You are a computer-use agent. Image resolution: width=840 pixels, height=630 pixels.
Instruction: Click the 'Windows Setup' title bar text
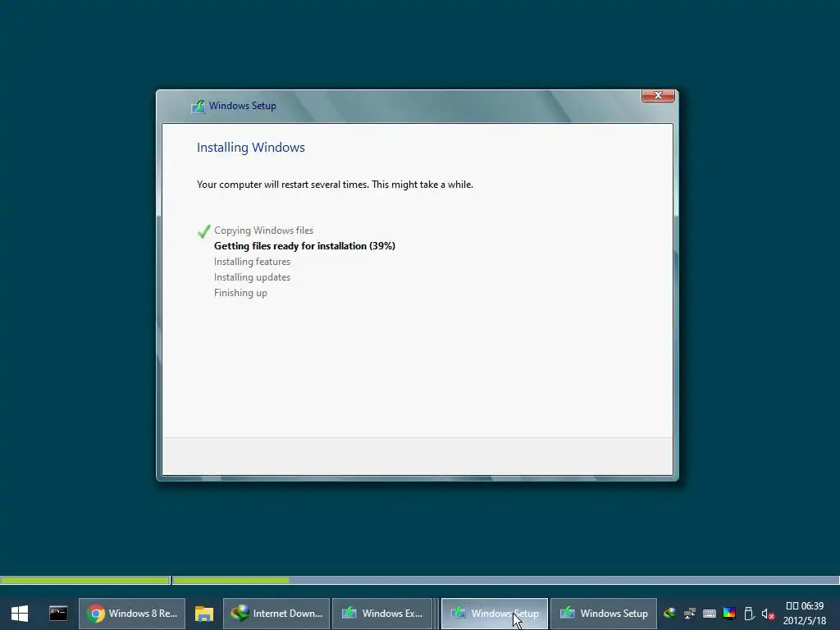(243, 106)
